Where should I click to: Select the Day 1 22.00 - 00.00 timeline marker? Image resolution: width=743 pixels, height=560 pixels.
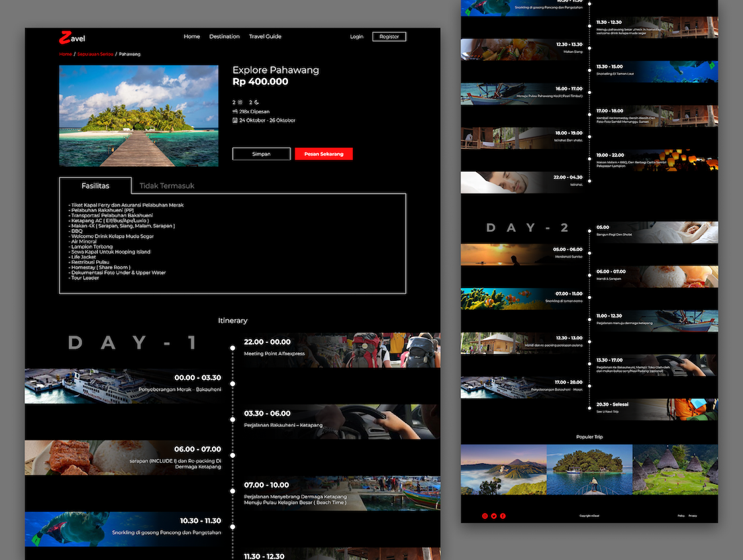coord(232,348)
